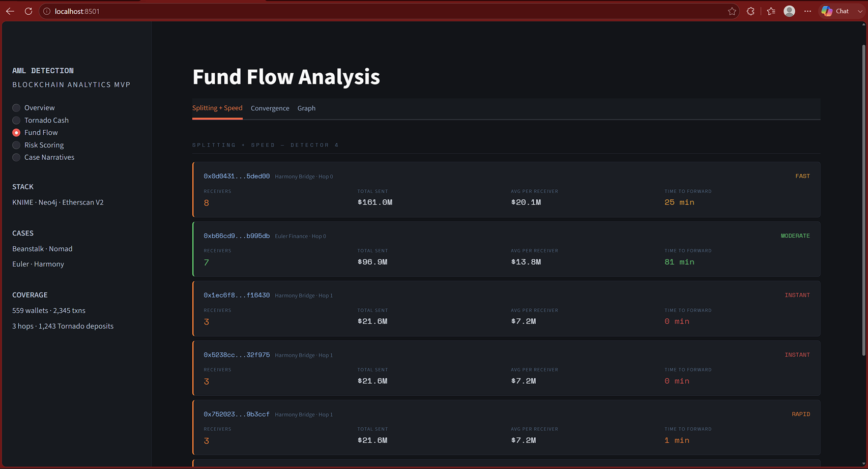Click the page vertical scrollbar
The image size is (868, 469).
click(863, 200)
